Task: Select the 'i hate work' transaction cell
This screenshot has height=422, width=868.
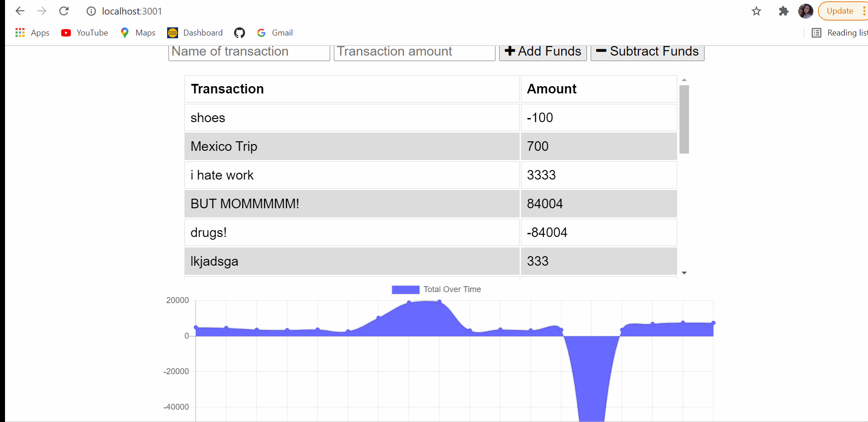Action: [352, 175]
